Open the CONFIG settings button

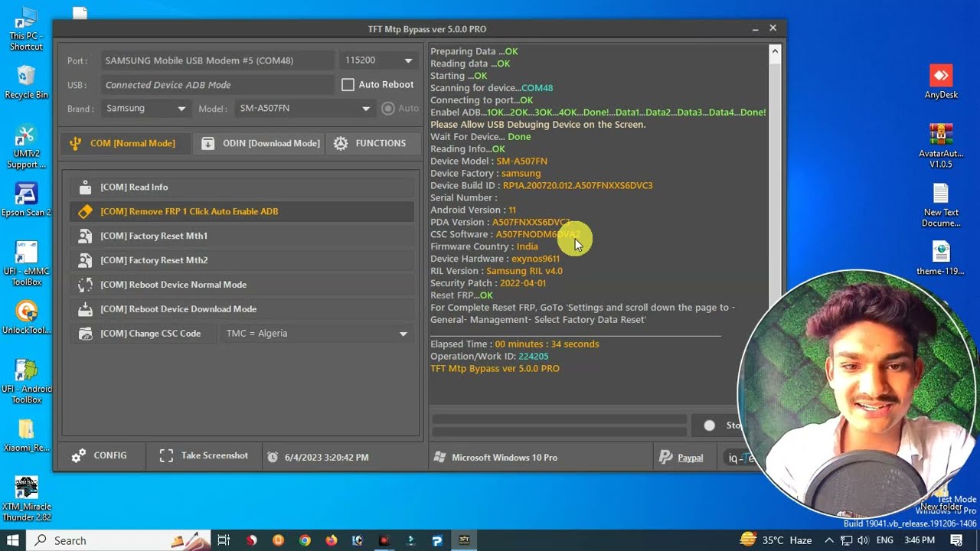pos(100,456)
